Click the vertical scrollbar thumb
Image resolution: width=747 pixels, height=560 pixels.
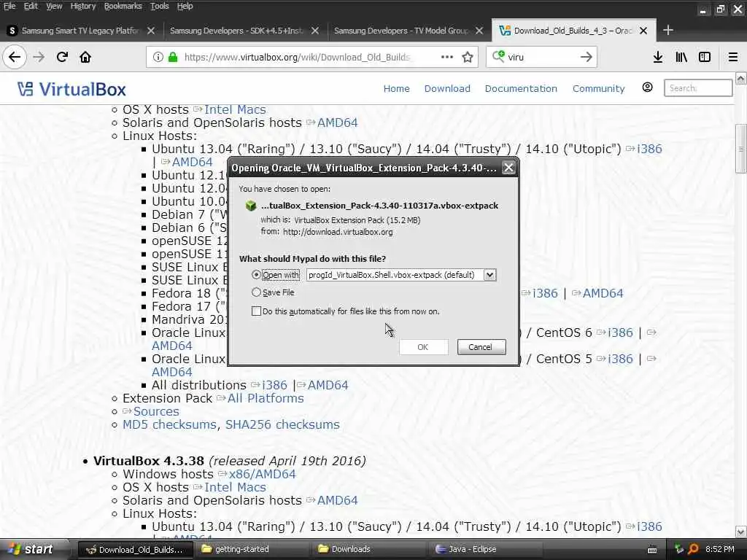[741, 149]
